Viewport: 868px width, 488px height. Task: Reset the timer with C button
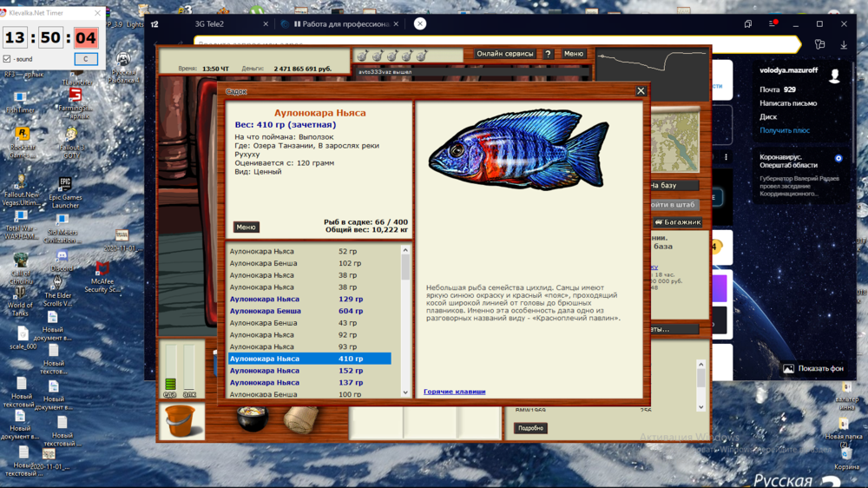(x=85, y=59)
